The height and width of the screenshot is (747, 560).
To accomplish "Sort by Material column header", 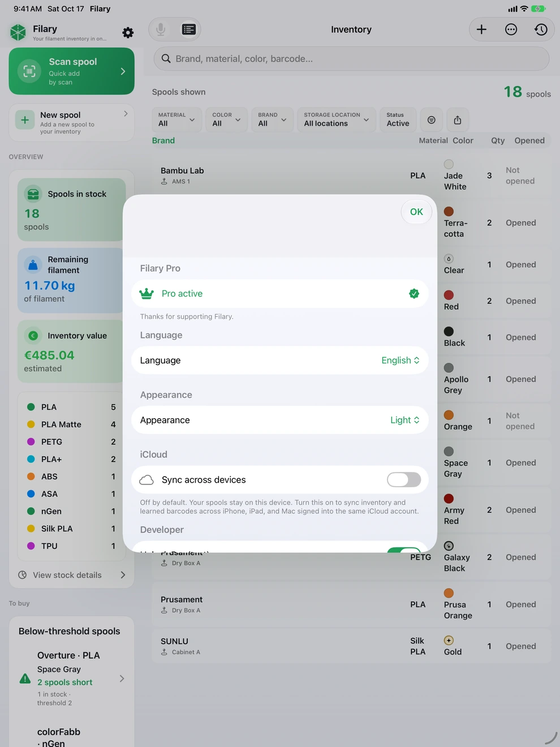I will pyautogui.click(x=433, y=140).
